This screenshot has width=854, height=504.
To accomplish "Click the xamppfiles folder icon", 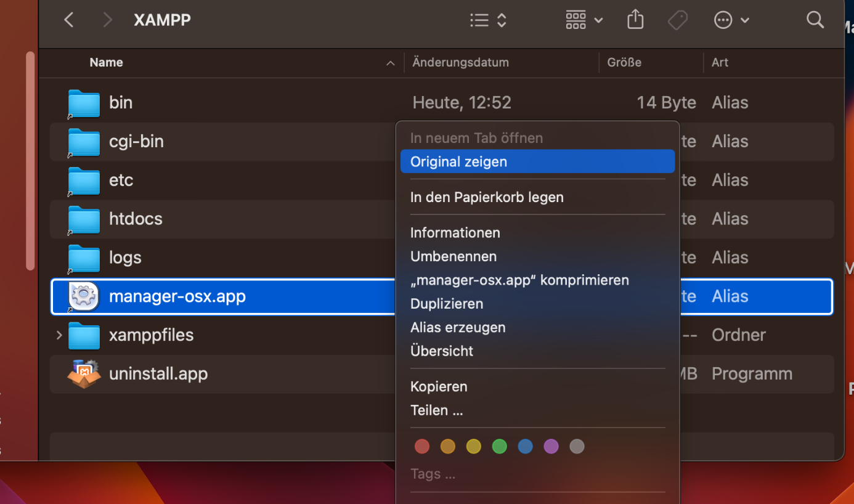I will (84, 336).
